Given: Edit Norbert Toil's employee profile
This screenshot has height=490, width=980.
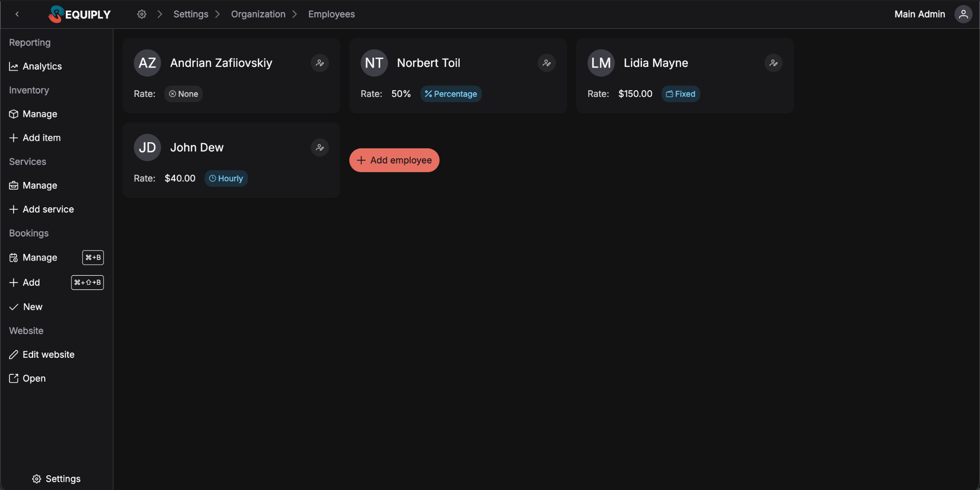Looking at the screenshot, I should tap(546, 63).
